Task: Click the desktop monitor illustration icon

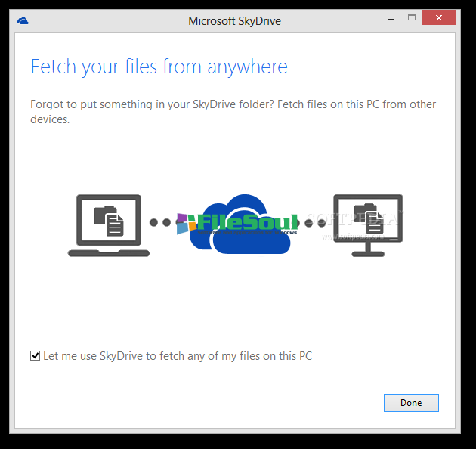Action: pyautogui.click(x=369, y=225)
